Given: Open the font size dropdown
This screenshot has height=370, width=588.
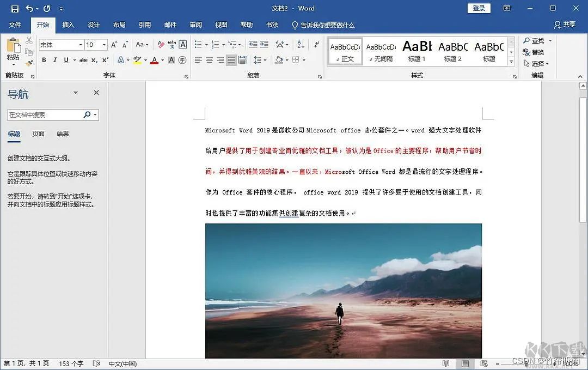Looking at the screenshot, I should point(103,44).
